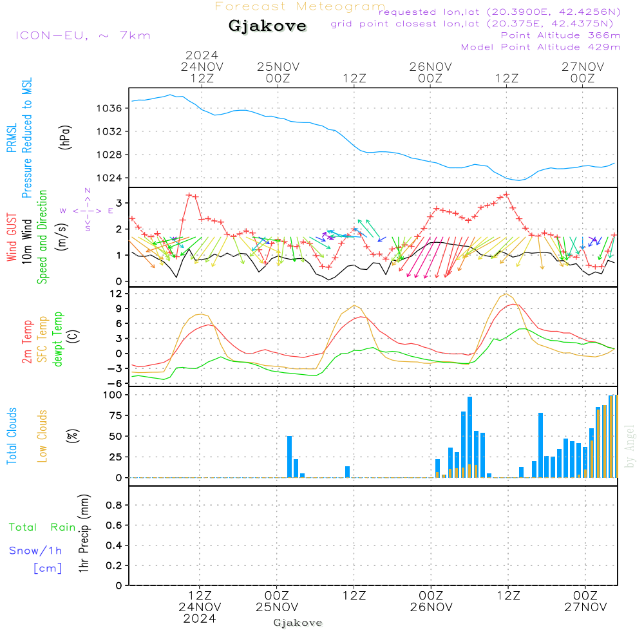Click the "(hPa)" unit label
This screenshot has width=644, height=644.
(65, 138)
